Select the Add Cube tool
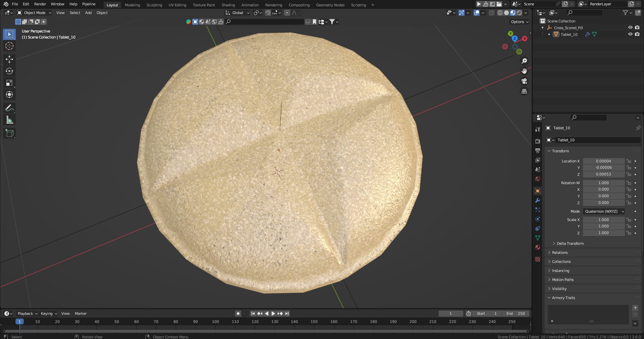This screenshot has width=644, height=339. 9,133
